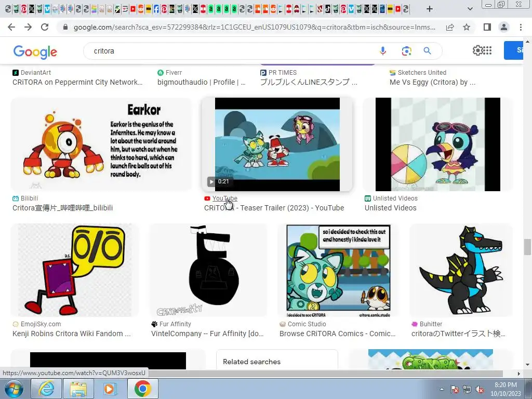Show hidden tray icons arrow
This screenshot has width=532, height=399.
[x=442, y=389]
